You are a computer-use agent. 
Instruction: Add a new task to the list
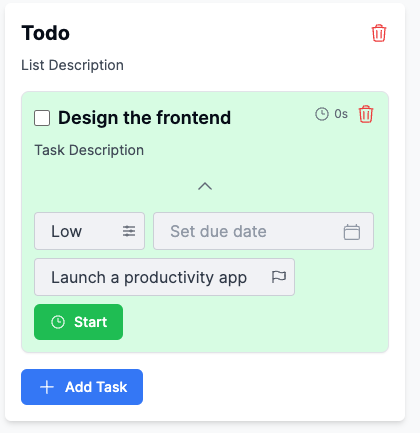(x=82, y=387)
